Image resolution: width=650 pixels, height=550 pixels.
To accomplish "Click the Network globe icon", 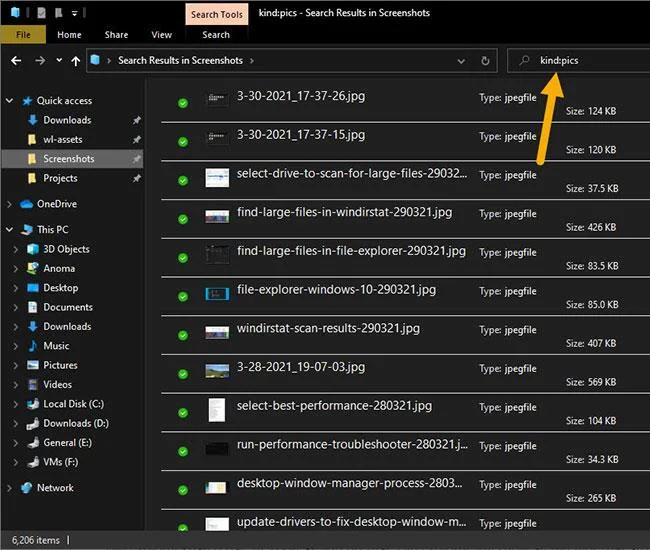I will click(x=27, y=488).
